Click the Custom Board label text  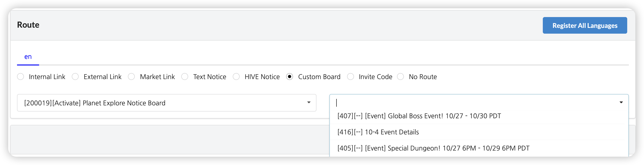[x=319, y=77]
